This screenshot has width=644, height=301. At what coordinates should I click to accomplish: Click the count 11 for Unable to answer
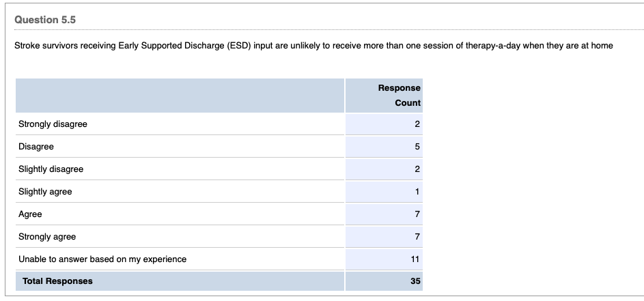(x=415, y=259)
